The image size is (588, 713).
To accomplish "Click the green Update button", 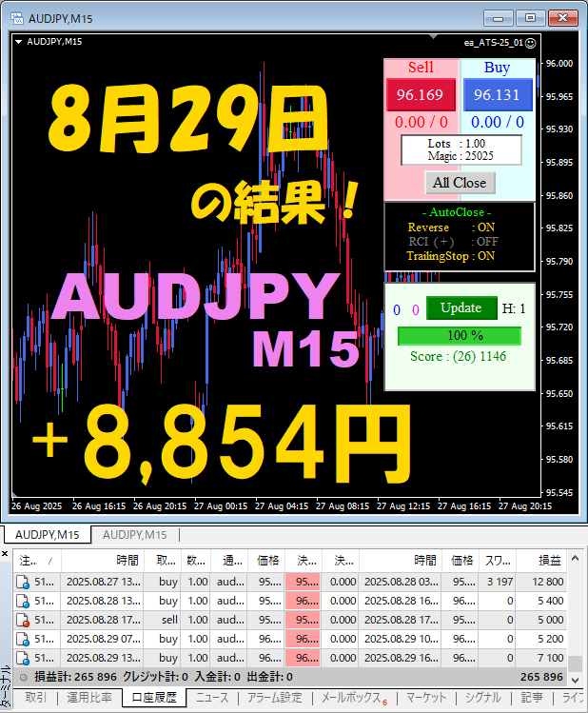I will (x=461, y=307).
